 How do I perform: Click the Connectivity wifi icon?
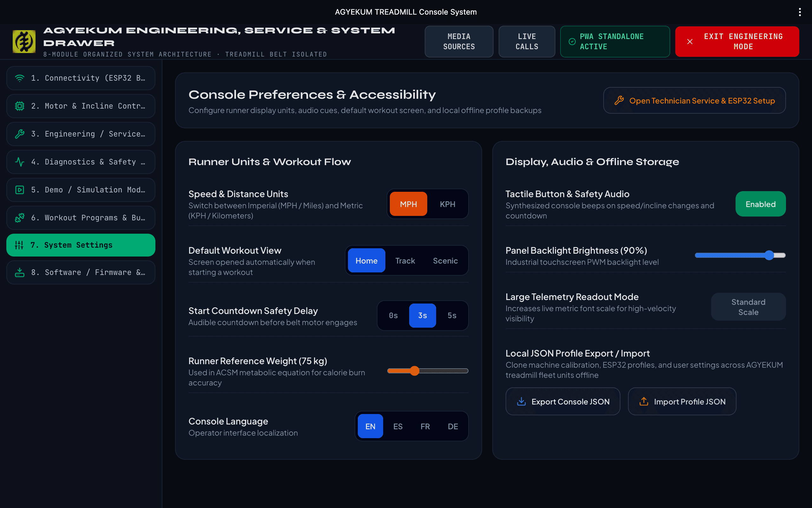20,78
